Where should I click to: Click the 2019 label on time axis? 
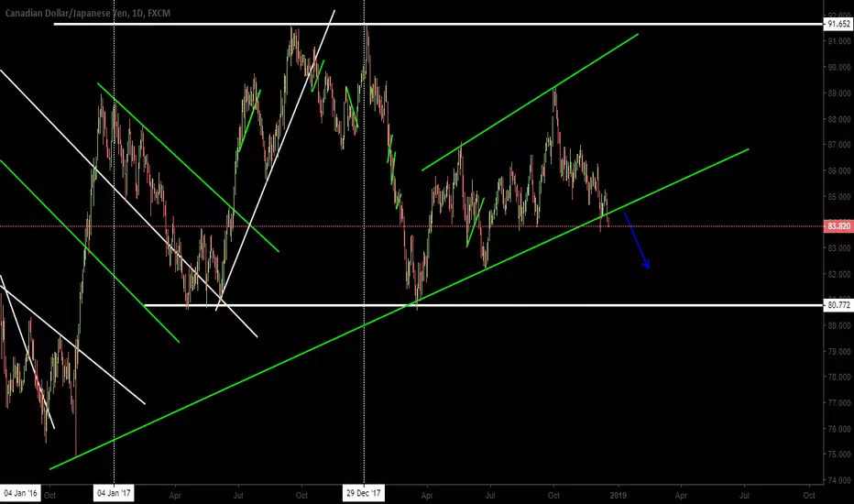pos(618,495)
